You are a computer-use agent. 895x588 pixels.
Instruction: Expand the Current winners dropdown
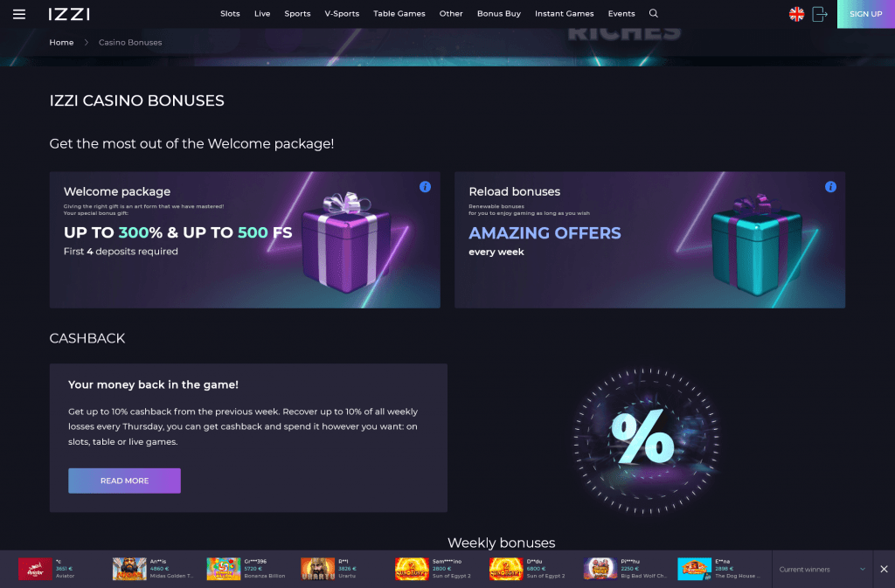[822, 569]
